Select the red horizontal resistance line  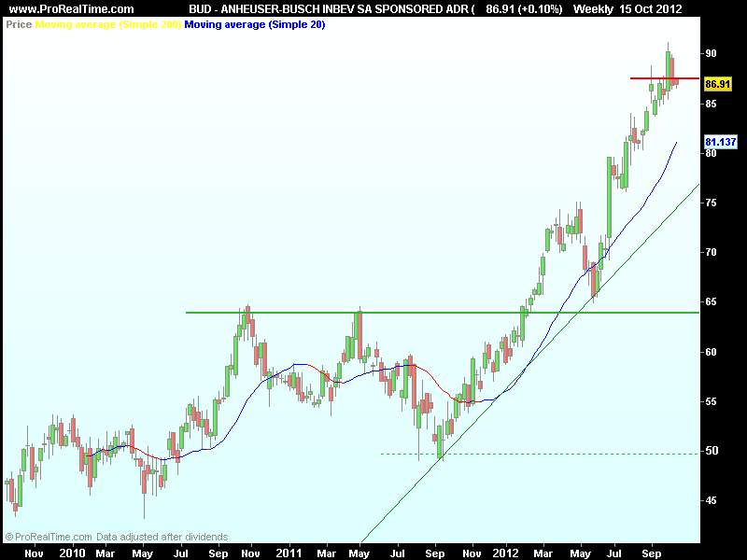point(665,78)
